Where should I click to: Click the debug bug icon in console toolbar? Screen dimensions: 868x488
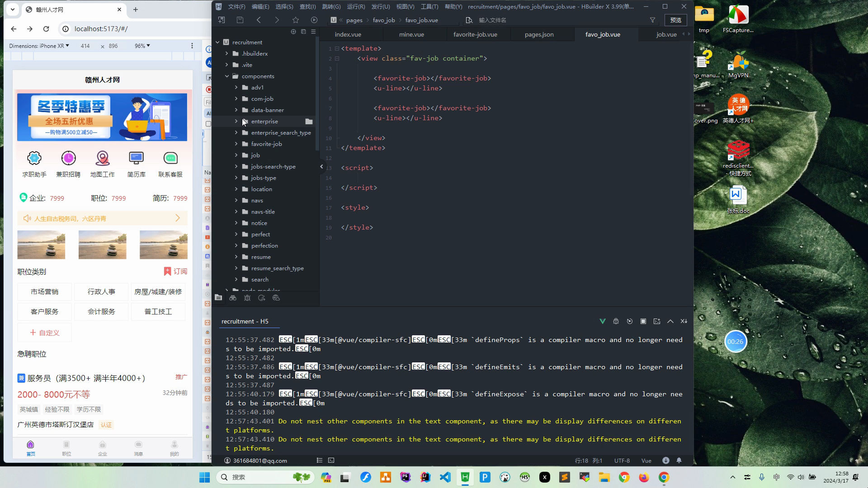pos(616,321)
